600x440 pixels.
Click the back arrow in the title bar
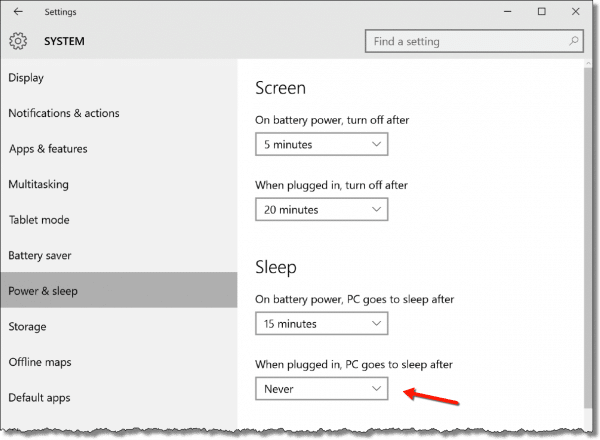[x=18, y=12]
